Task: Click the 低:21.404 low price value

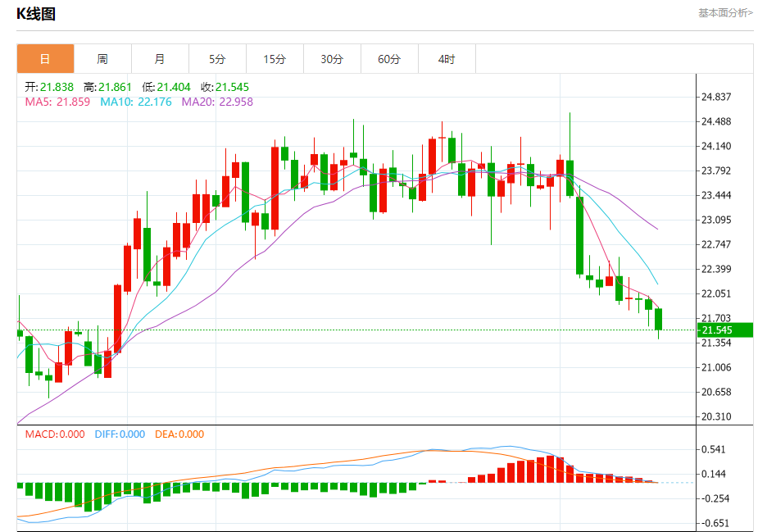Action: pyautogui.click(x=166, y=87)
